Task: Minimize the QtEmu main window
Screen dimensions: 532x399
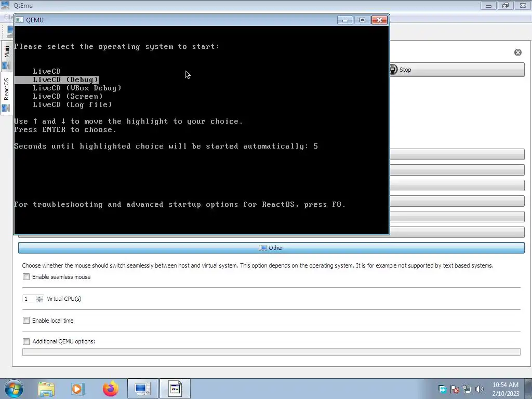Action: click(488, 5)
